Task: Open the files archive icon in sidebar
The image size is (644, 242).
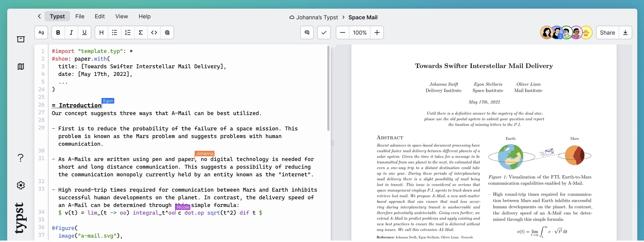Action: coord(21,39)
